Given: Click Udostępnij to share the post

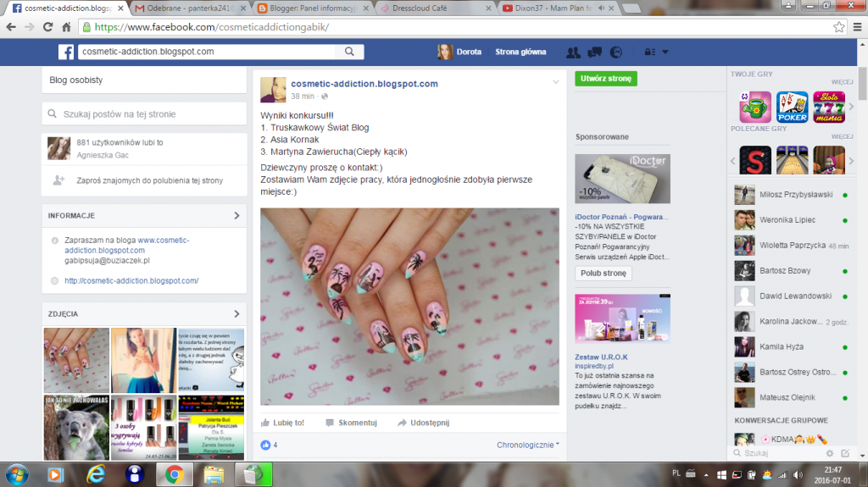Looking at the screenshot, I should point(424,423).
